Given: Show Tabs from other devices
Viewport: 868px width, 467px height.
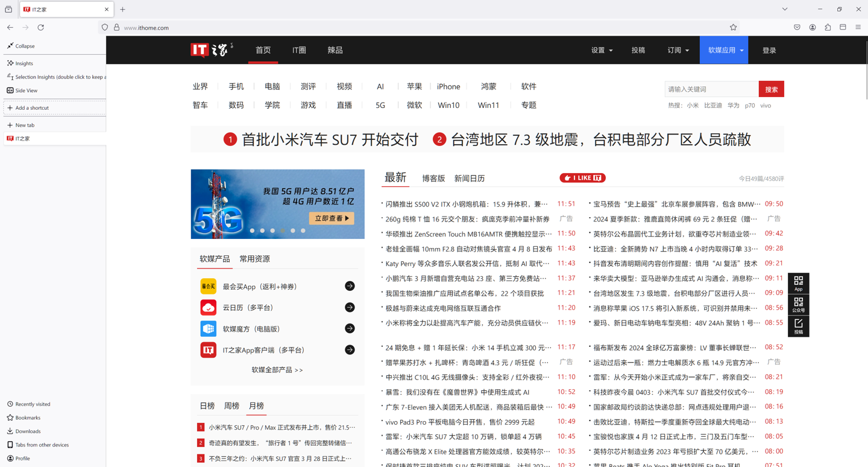Looking at the screenshot, I should pyautogui.click(x=38, y=445).
